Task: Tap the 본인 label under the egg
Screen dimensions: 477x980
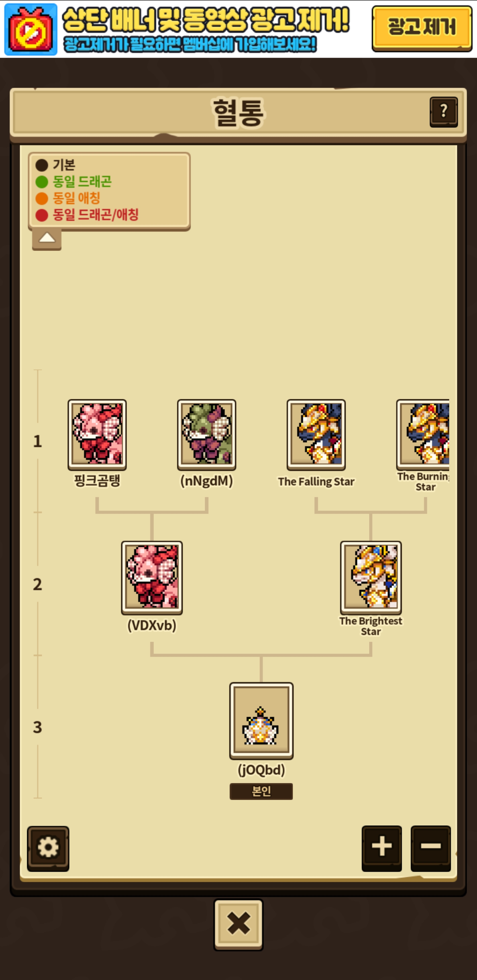Action: [x=261, y=791]
